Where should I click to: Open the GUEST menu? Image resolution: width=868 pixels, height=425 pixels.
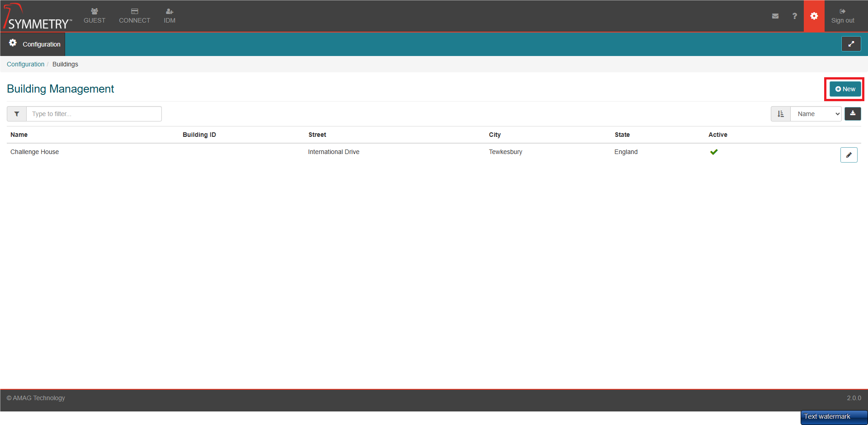pos(94,16)
